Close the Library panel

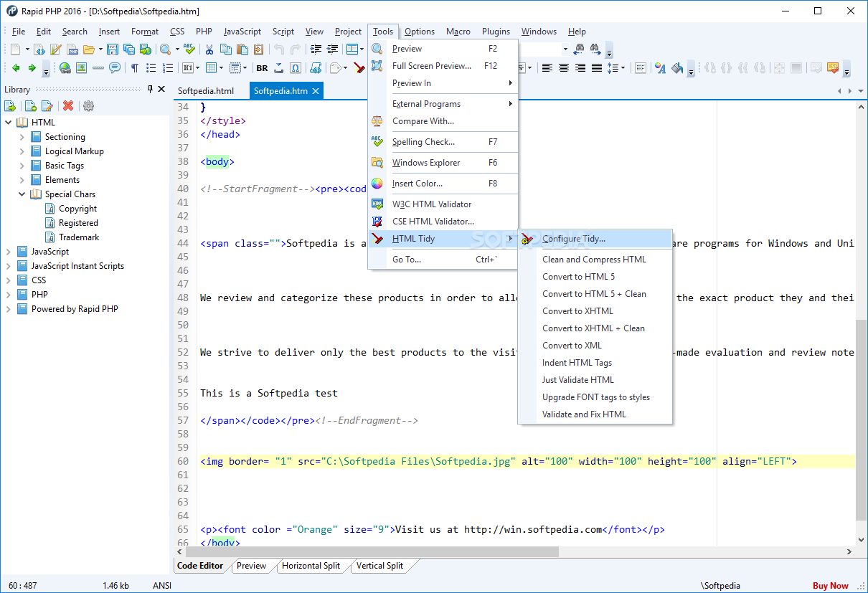coord(161,90)
